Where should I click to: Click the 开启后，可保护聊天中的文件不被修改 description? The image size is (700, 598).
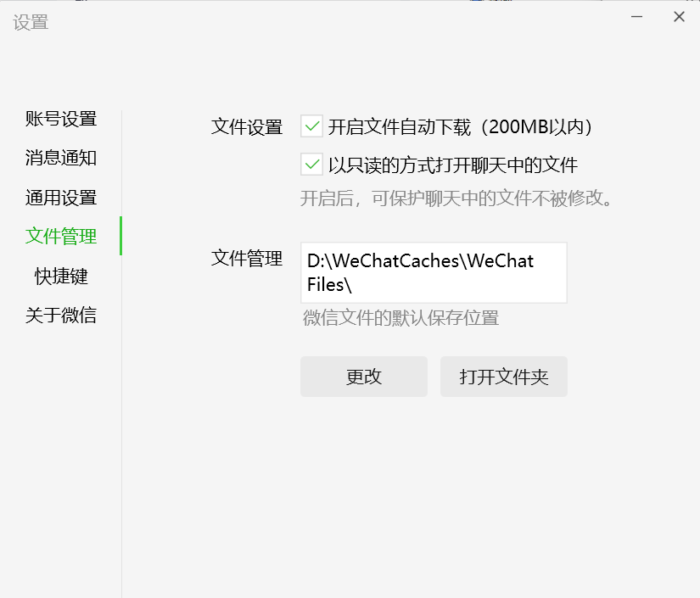pos(456,198)
